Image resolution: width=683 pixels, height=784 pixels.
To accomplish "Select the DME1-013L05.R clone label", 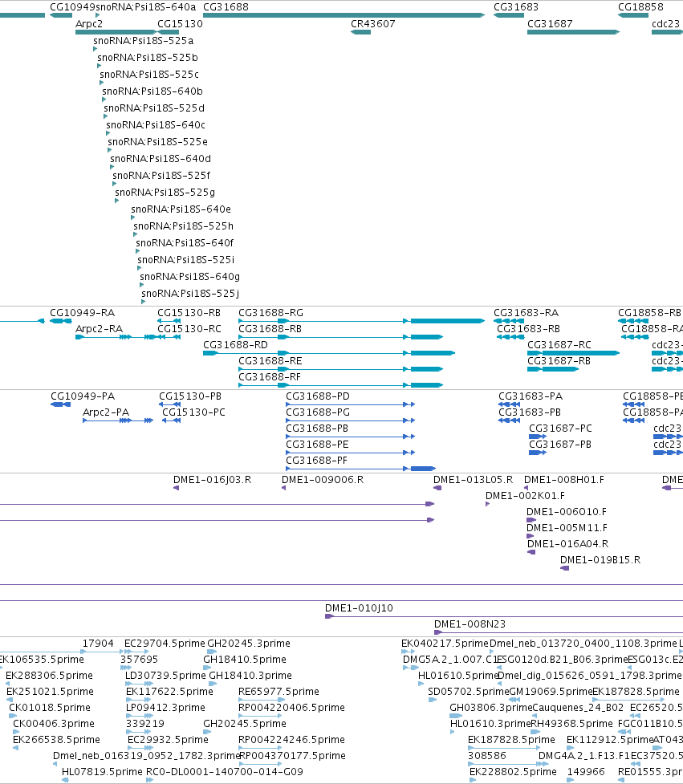I will point(473,480).
